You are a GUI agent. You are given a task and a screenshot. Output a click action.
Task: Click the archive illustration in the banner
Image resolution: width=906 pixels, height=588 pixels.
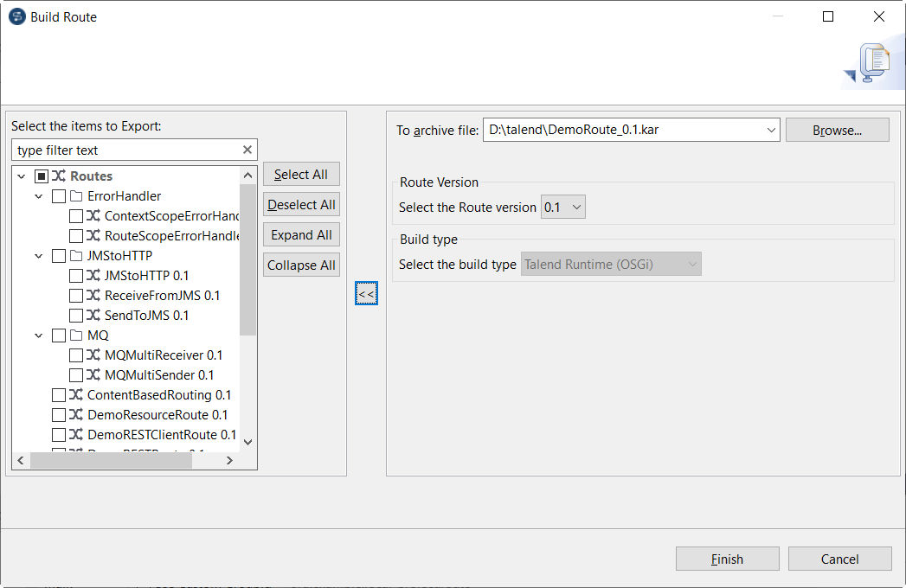coord(872,61)
